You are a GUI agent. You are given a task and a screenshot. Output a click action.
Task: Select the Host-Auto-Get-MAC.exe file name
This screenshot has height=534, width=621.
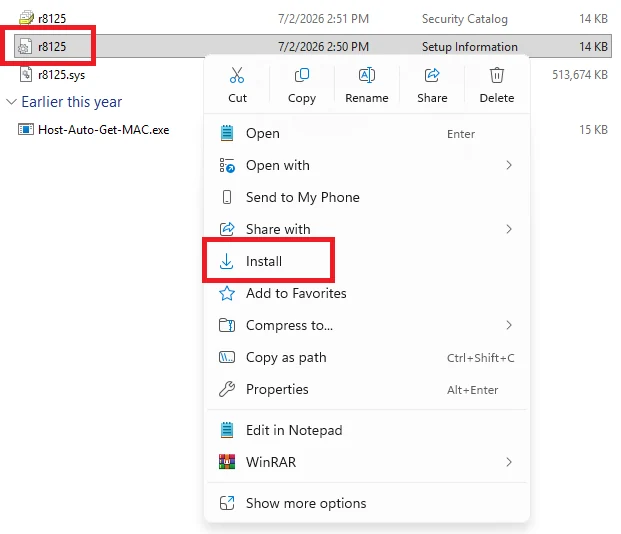tap(104, 130)
